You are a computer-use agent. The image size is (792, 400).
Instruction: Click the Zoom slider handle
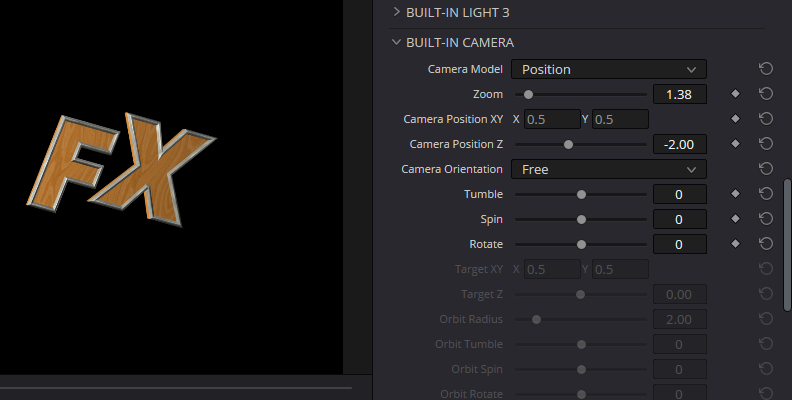coord(528,94)
